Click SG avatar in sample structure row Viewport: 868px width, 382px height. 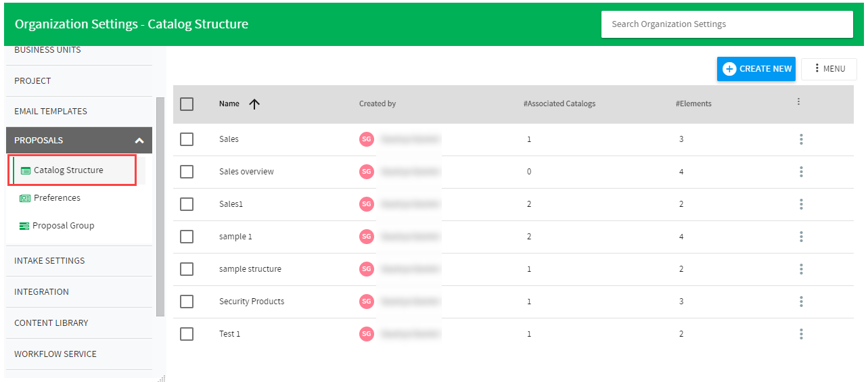[x=367, y=269]
